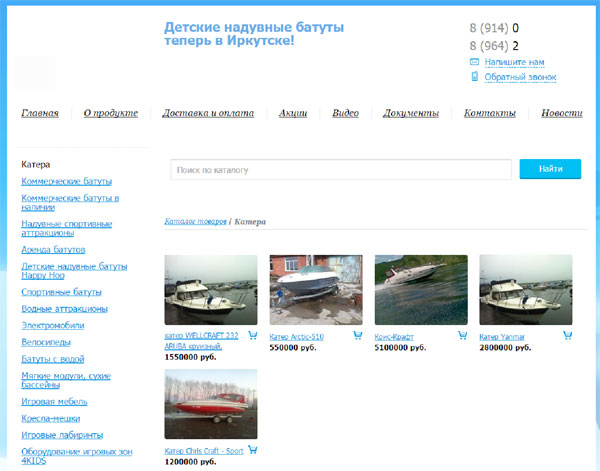Add WELLCRAFT 232 boat to cart
The height and width of the screenshot is (471, 600).
[252, 336]
